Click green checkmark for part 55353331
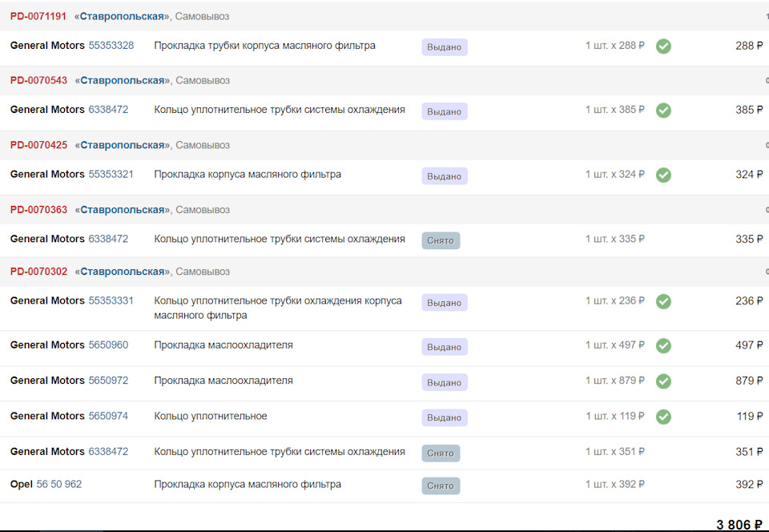 [663, 301]
